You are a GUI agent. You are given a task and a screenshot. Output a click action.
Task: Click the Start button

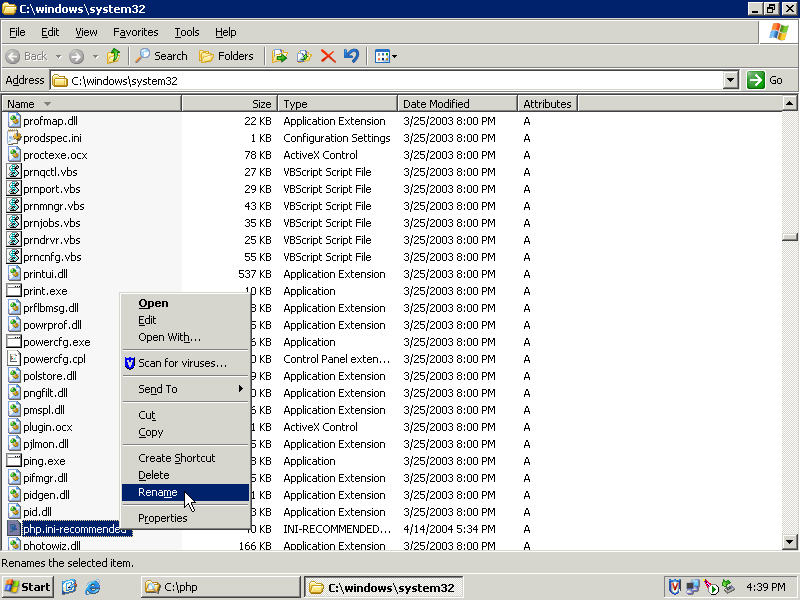pos(28,587)
